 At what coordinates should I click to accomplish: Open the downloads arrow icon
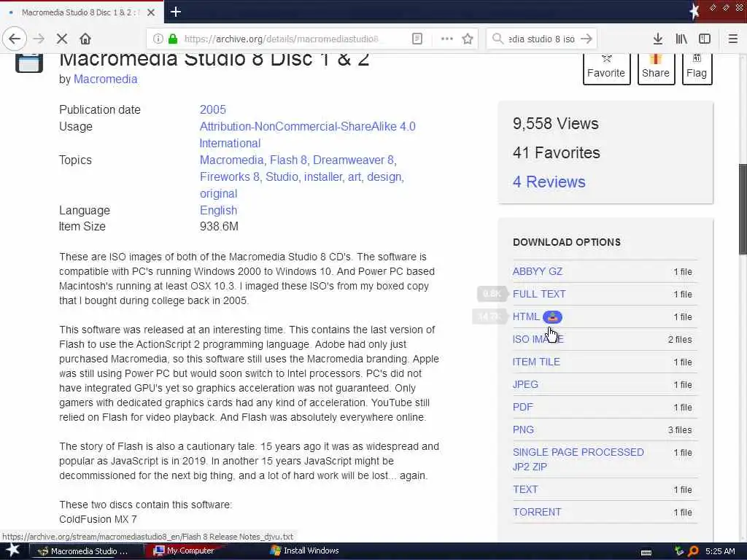tap(658, 39)
